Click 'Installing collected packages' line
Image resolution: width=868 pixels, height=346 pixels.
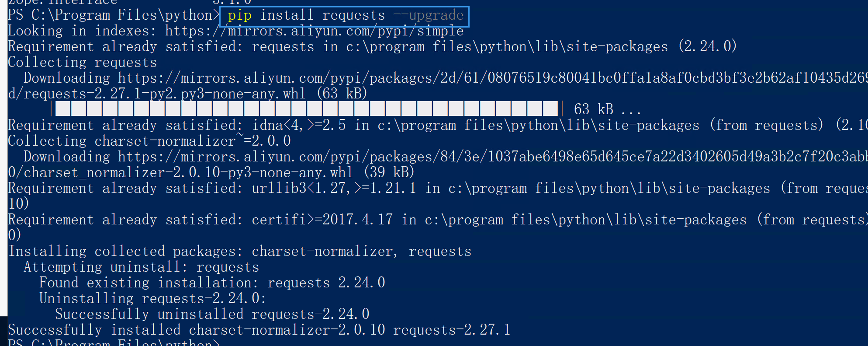click(x=240, y=251)
